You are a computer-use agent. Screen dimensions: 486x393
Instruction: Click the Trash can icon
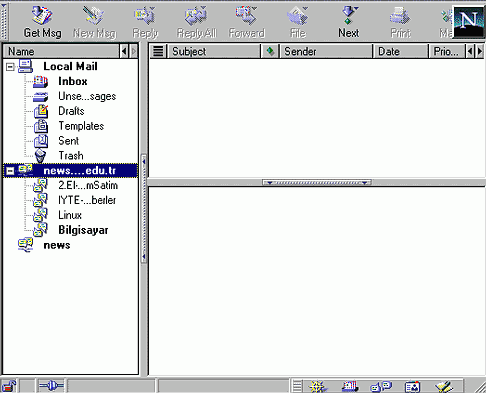(40, 156)
